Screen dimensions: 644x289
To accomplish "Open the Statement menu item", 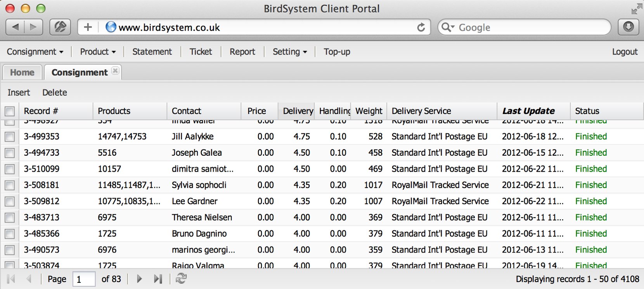I will [152, 52].
